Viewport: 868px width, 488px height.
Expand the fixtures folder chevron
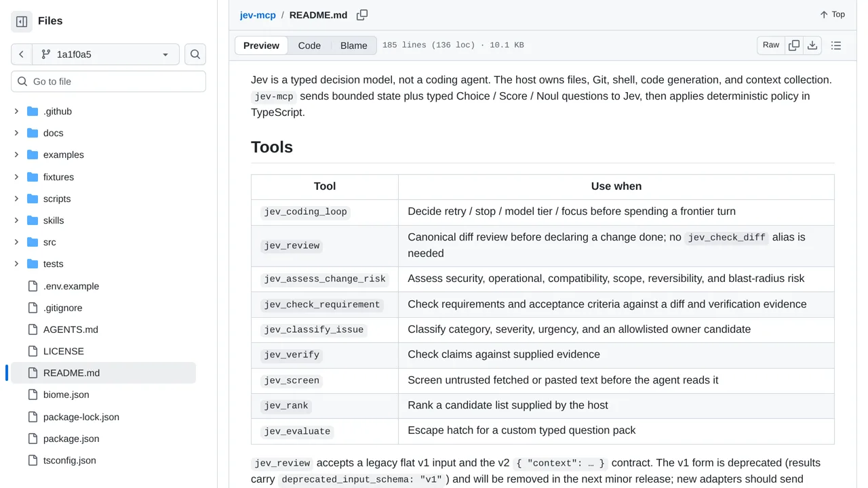tap(16, 177)
